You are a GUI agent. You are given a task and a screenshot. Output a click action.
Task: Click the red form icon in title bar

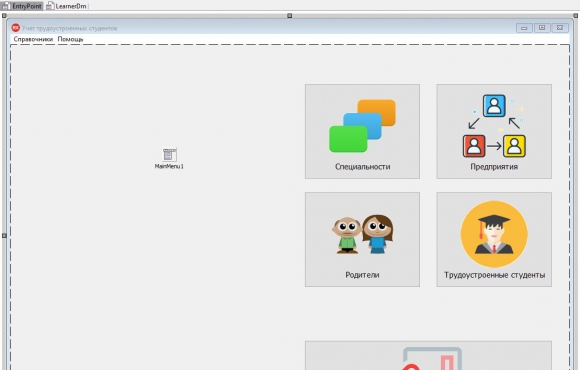16,28
